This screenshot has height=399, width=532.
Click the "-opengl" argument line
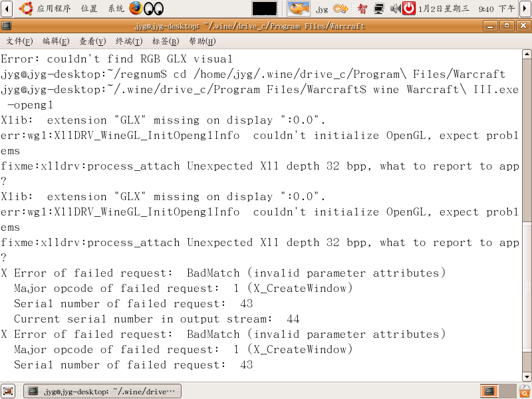point(30,105)
